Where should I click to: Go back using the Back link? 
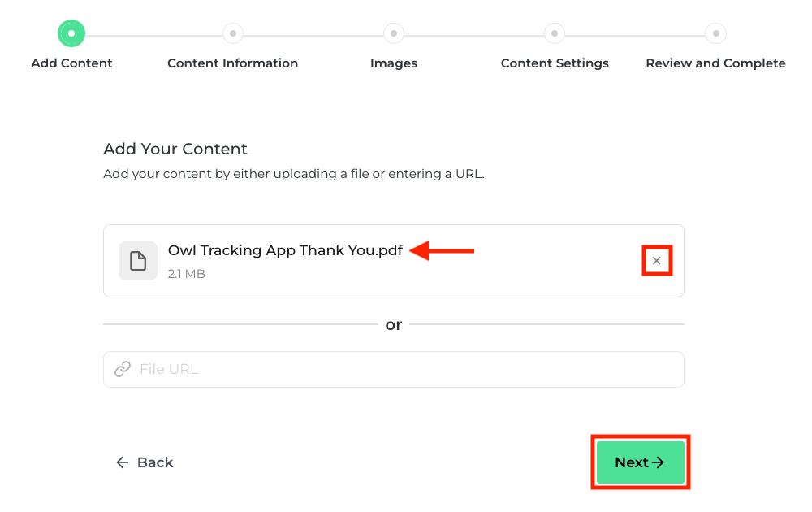[145, 462]
